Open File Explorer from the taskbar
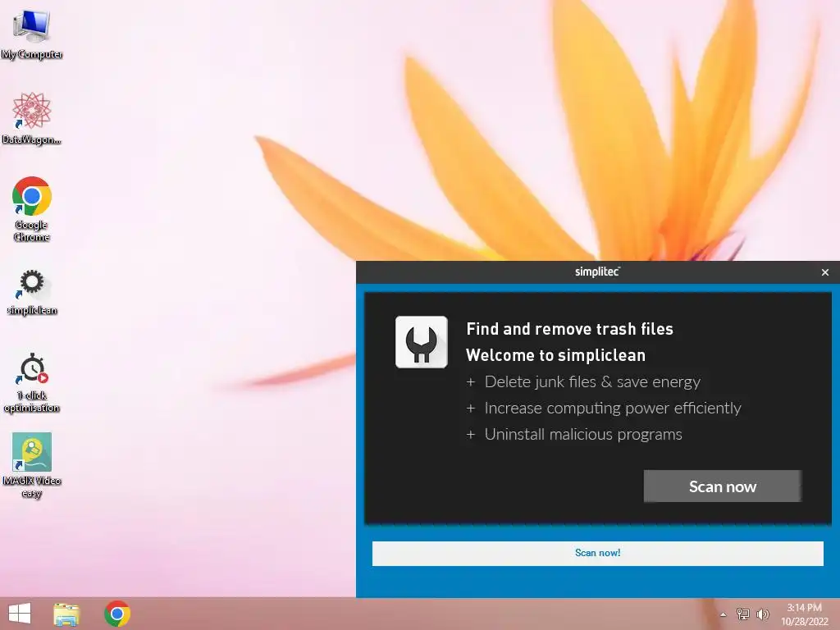 tap(66, 614)
